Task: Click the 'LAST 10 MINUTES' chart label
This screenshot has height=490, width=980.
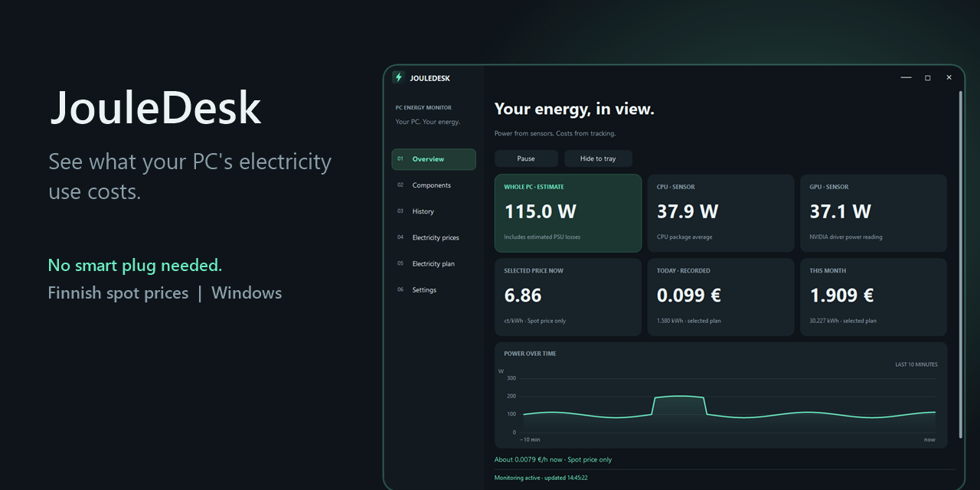Action: pyautogui.click(x=916, y=364)
